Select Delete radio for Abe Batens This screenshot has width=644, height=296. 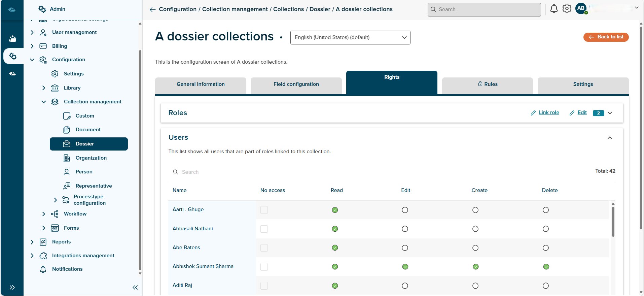pos(545,248)
